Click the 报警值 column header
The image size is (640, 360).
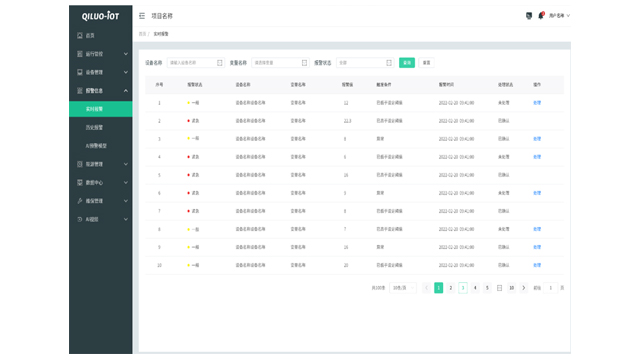(347, 84)
